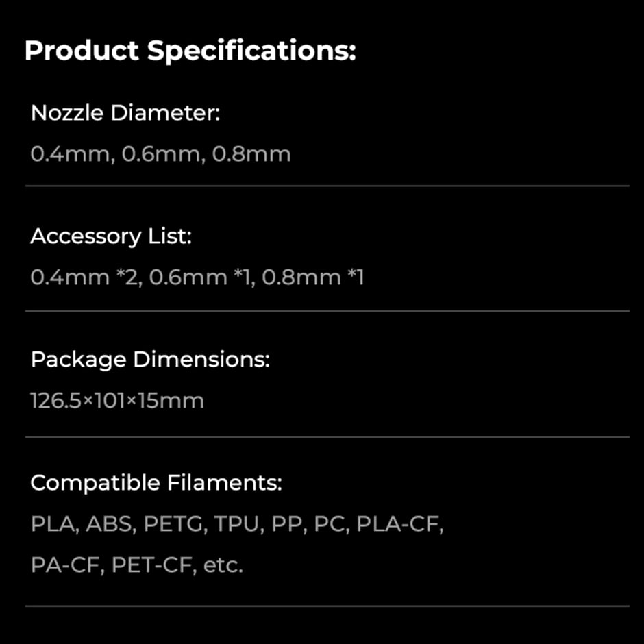This screenshot has height=644, width=644.
Task: Select the Accessory List label
Action: click(x=111, y=236)
